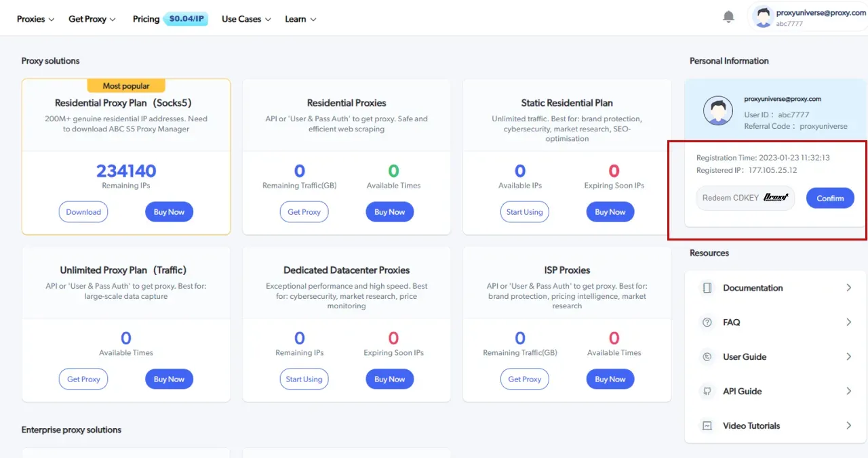Viewport: 868px width, 458px height.
Task: Click the profile avatar in Personal Information
Action: (718, 111)
